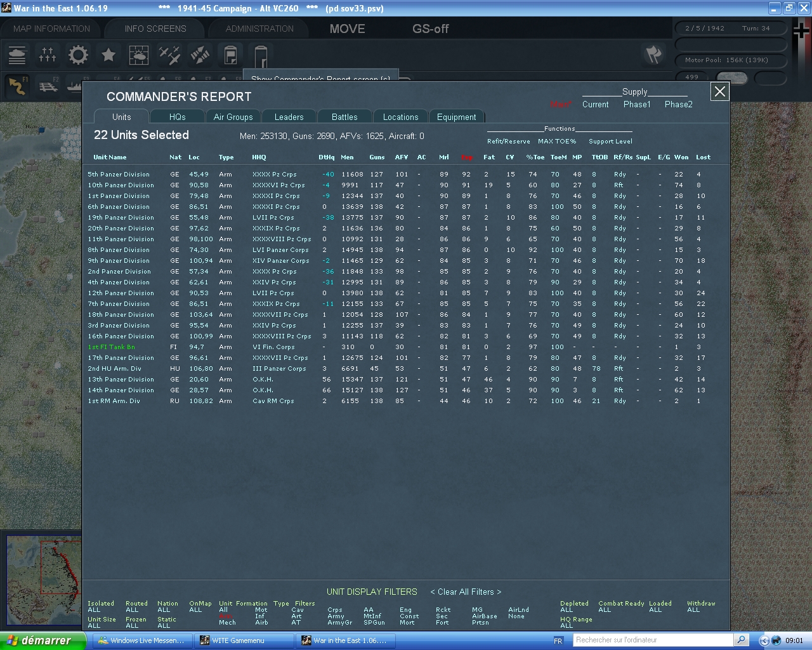Select the Commander's Report battery icon
Viewport: 812px width, 650px height.
(x=230, y=55)
